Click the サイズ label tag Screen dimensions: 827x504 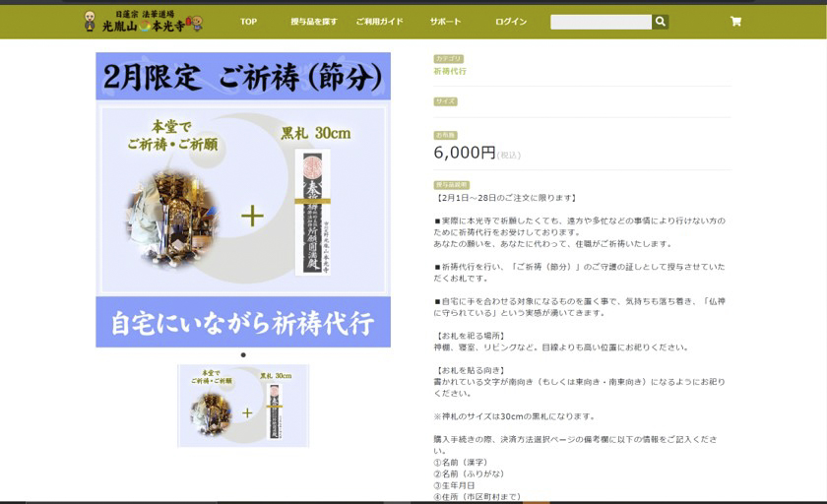pyautogui.click(x=445, y=101)
